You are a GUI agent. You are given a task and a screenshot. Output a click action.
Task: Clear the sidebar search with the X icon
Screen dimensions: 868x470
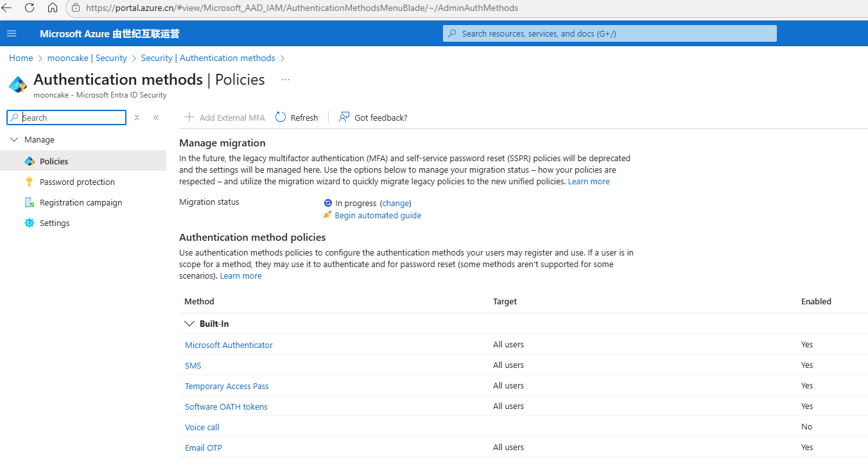137,118
